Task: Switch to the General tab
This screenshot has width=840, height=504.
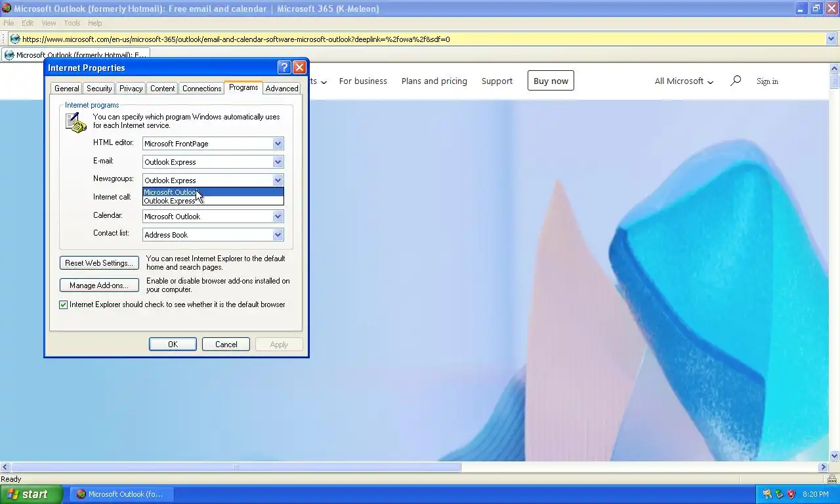Action: (x=67, y=89)
